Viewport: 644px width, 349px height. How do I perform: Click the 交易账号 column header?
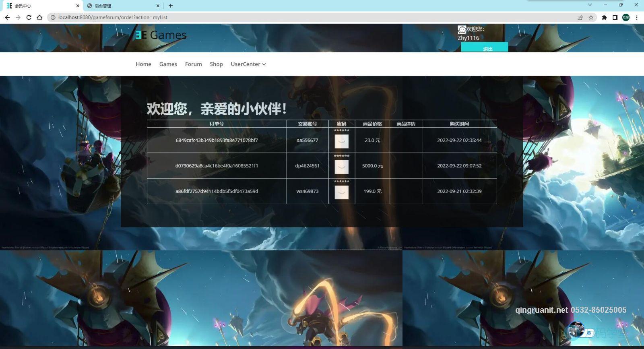coord(308,124)
